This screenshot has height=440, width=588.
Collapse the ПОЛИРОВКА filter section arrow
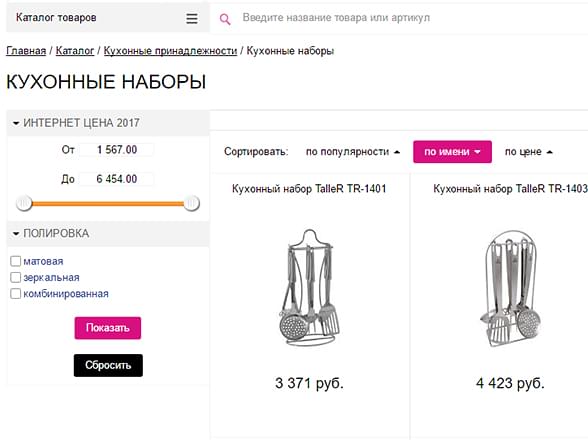pyautogui.click(x=16, y=234)
